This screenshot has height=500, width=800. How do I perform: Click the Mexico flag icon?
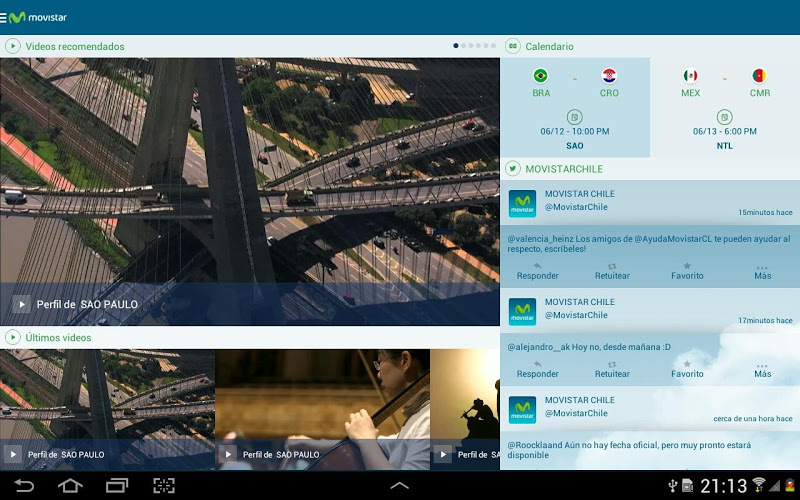(x=690, y=76)
